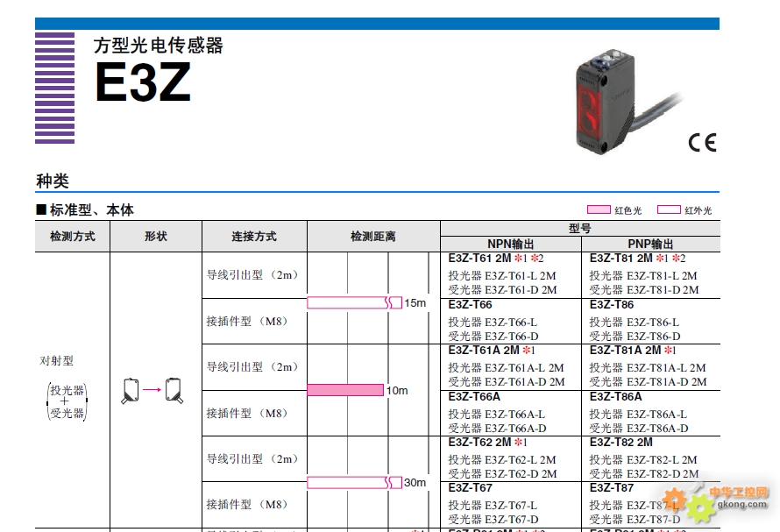This screenshot has width=780, height=532.
Task: Click 受光器 E3Z-T62-D 2M entry
Action: [502, 474]
